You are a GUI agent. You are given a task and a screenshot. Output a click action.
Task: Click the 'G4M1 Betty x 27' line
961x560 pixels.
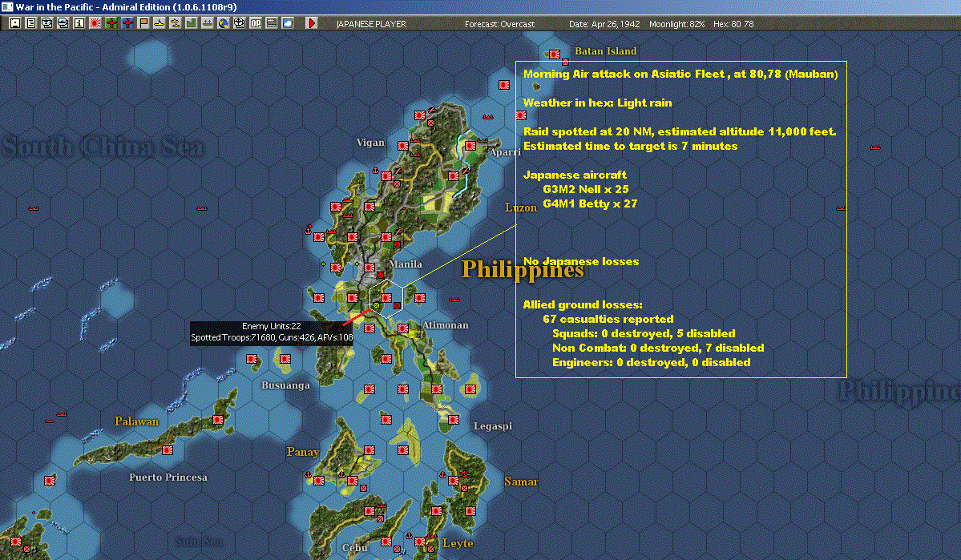590,203
